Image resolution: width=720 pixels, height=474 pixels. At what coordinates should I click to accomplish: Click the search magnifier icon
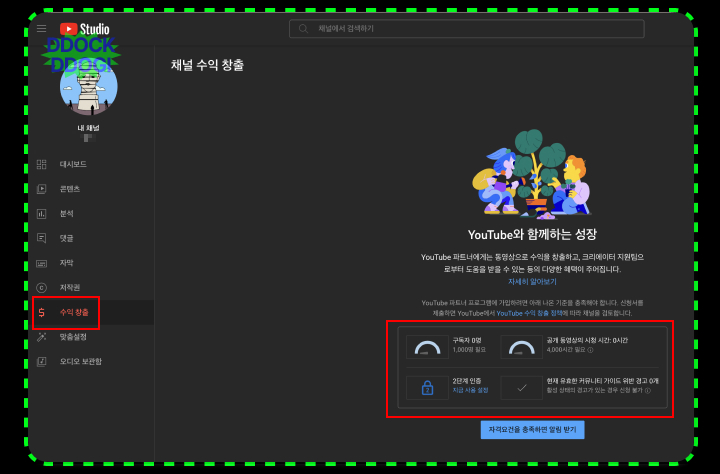pyautogui.click(x=303, y=29)
